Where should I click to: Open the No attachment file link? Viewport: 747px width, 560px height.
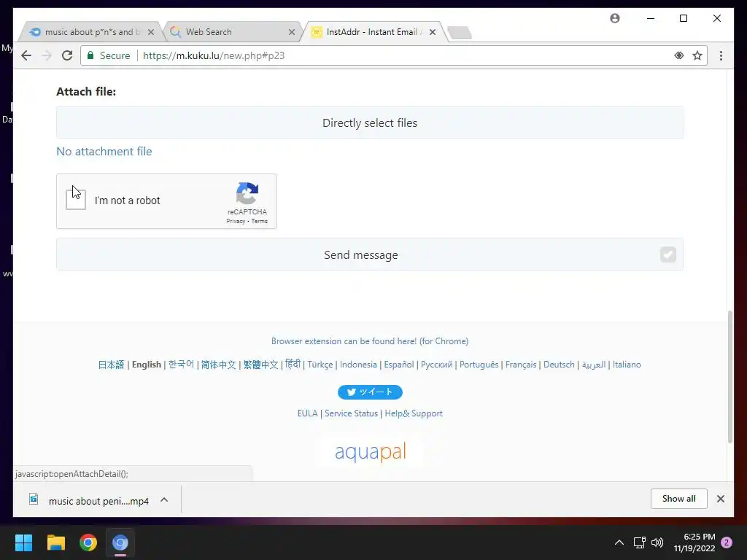[x=104, y=152]
